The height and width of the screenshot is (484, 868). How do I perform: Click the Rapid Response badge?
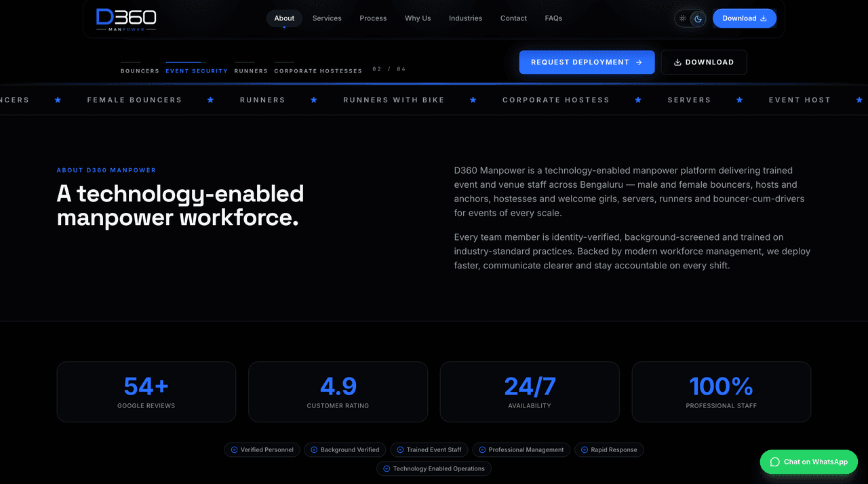(609, 449)
